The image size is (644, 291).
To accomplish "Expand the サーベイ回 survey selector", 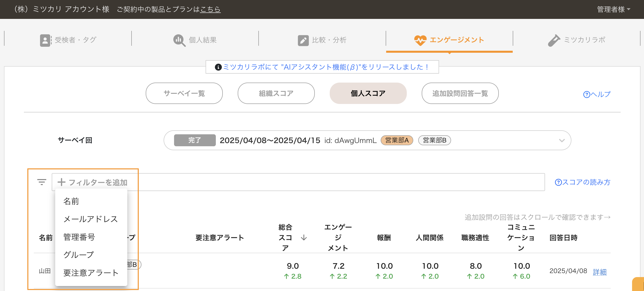I will (x=562, y=140).
